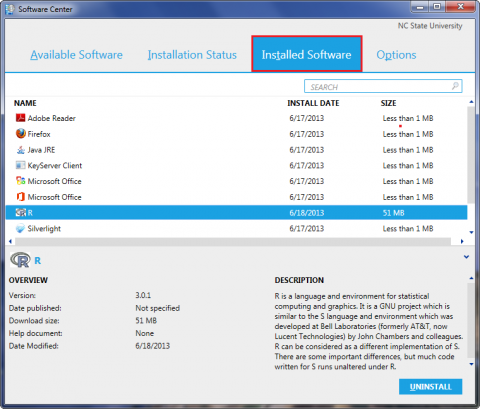Select the Adobe Reader row name
Viewport: 480px width, 409px height.
pos(52,118)
